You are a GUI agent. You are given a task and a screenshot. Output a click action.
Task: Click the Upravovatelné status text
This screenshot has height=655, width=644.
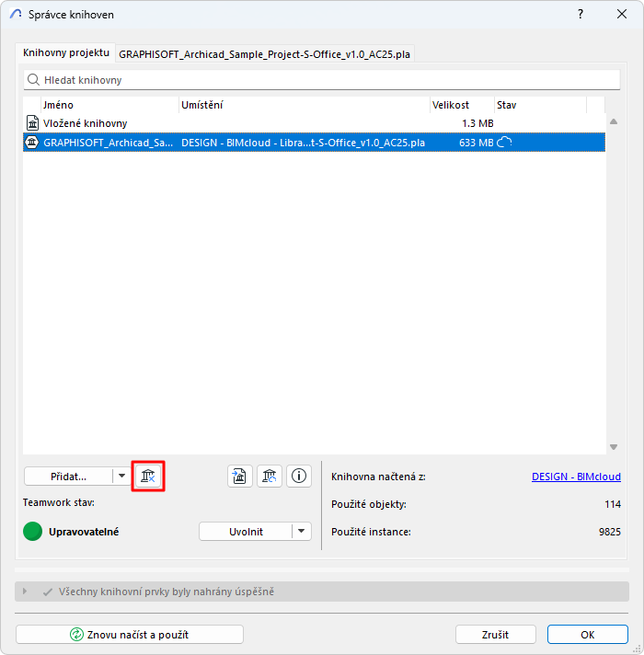[84, 532]
